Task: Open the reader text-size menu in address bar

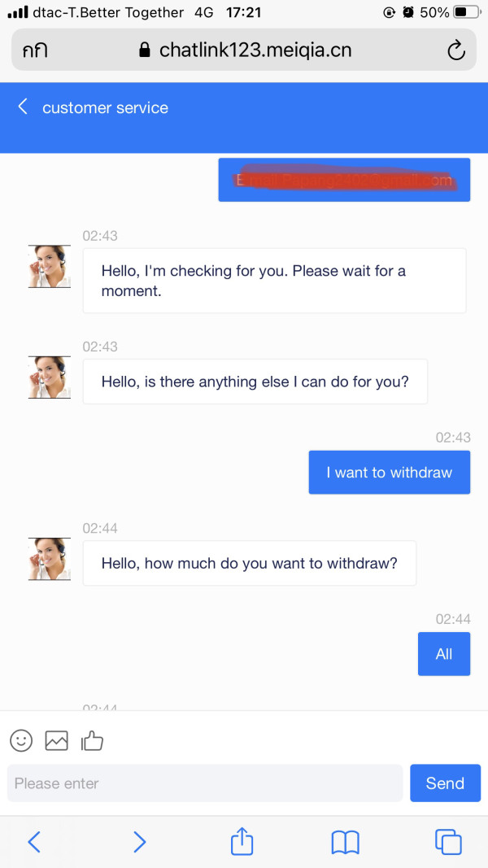Action: (x=35, y=50)
